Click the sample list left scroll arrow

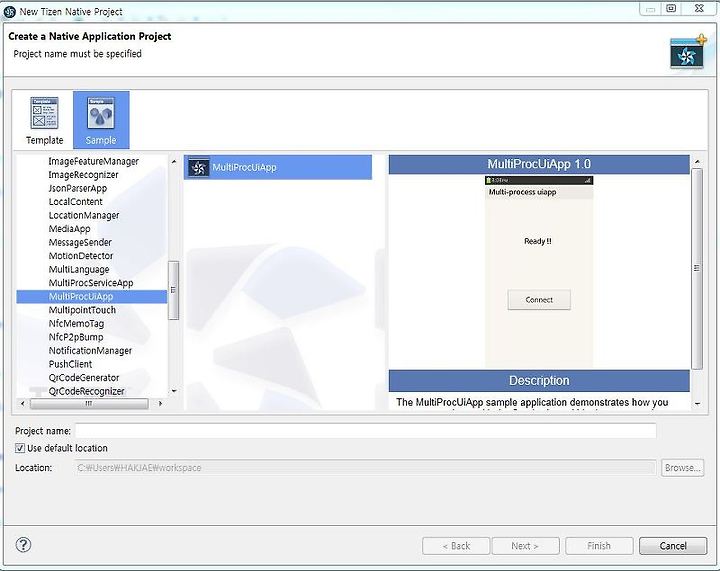[x=23, y=403]
